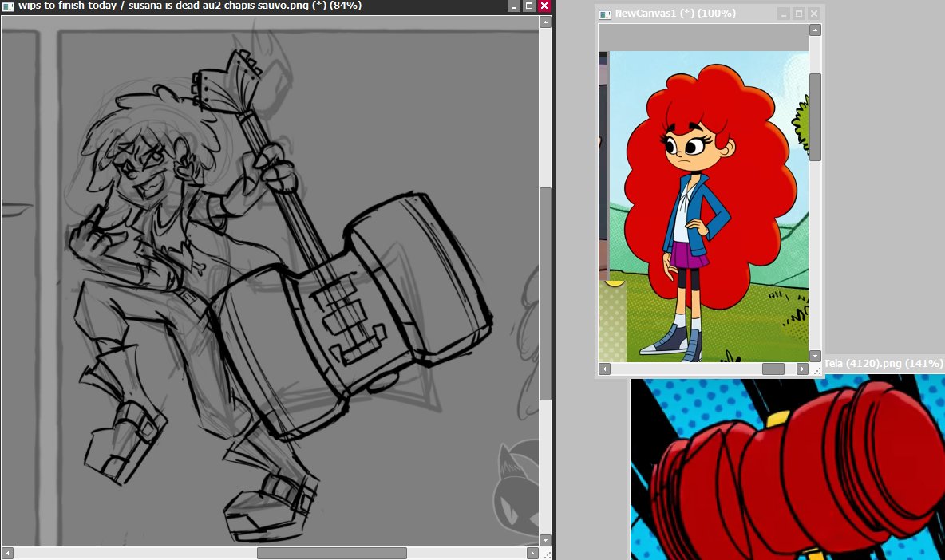Click the right scroll arrow in NewCanvas1
945x560 pixels.
pyautogui.click(x=802, y=369)
